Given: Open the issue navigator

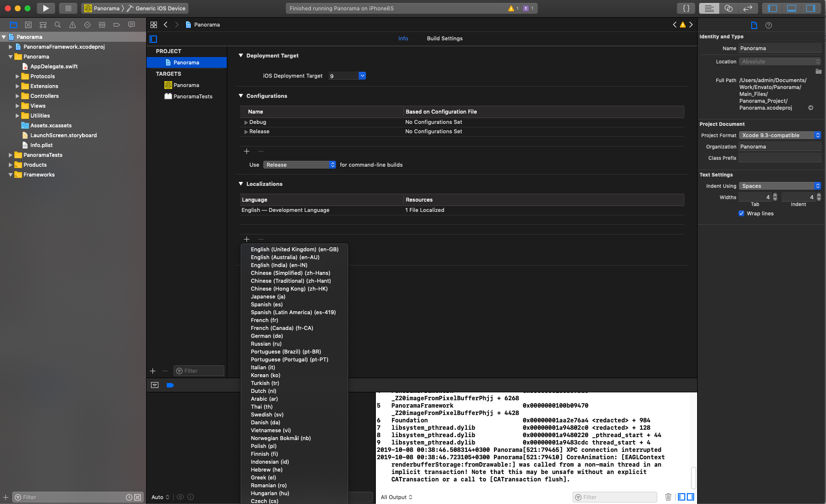Looking at the screenshot, I should click(x=72, y=25).
